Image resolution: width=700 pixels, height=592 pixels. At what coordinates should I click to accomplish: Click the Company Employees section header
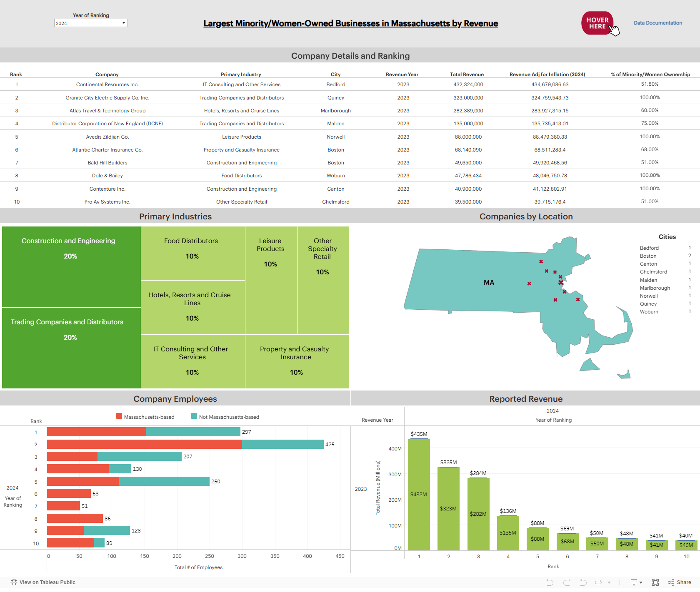click(175, 399)
